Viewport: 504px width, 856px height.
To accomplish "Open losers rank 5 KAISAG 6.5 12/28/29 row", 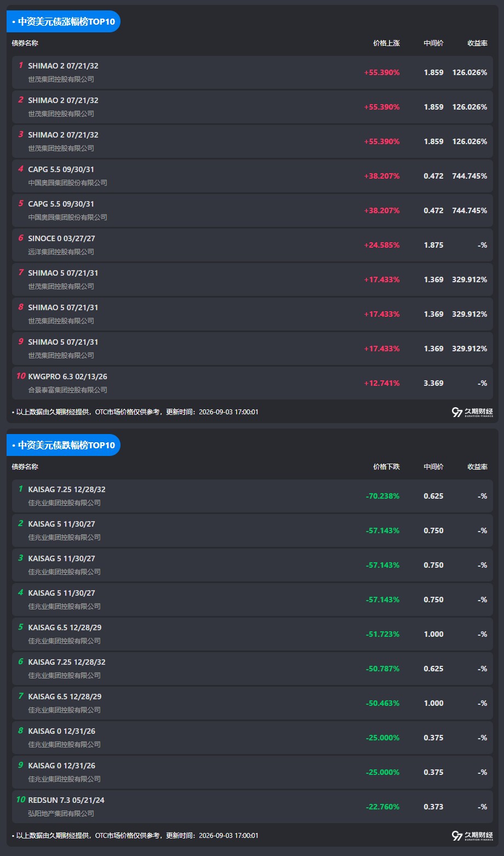I will pos(253,634).
